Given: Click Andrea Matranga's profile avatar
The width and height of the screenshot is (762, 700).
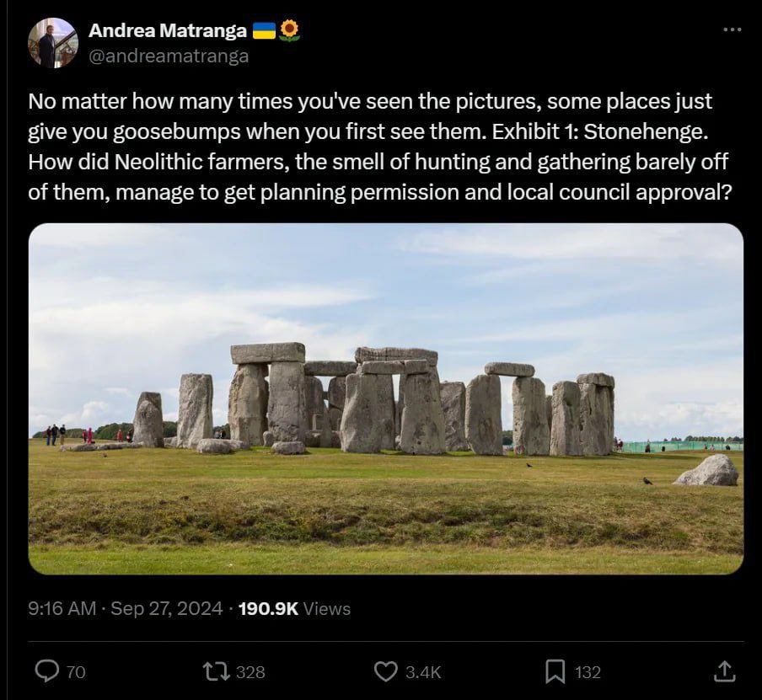Looking at the screenshot, I should coord(52,42).
